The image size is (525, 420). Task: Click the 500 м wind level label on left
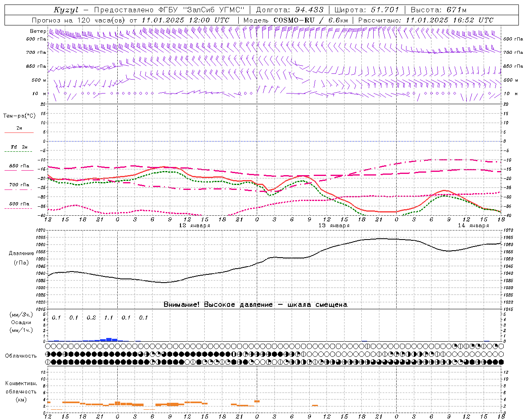[x=39, y=80]
